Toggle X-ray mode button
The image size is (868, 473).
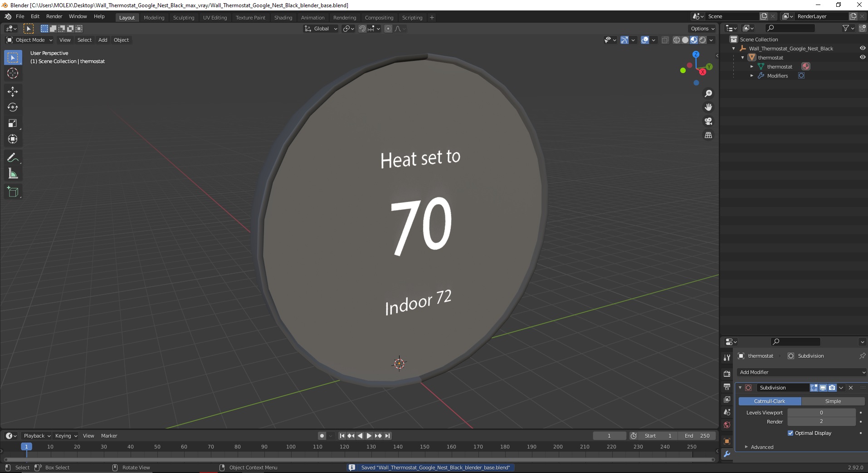(665, 40)
